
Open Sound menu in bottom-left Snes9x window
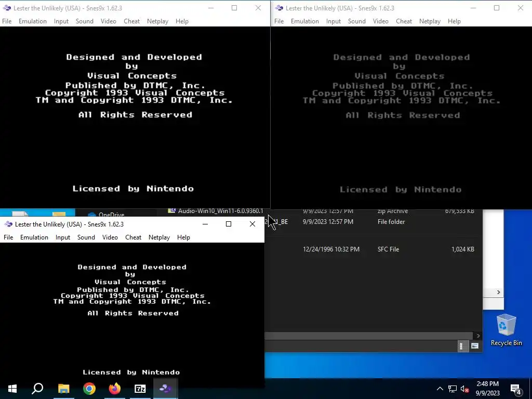coord(86,237)
